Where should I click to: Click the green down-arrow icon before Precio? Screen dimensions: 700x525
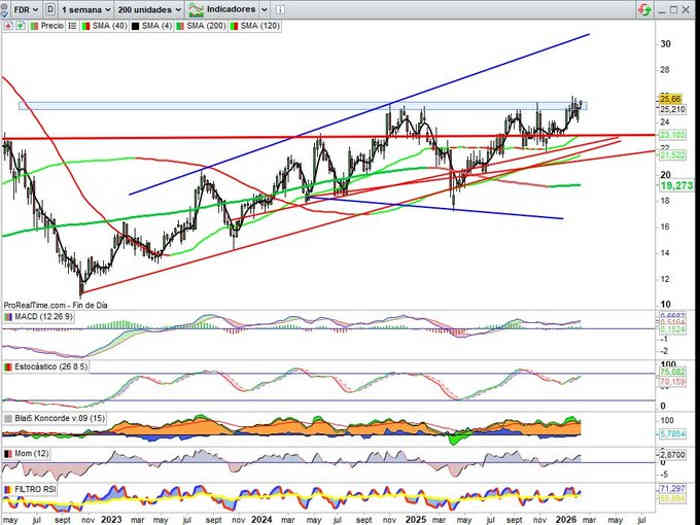tap(17, 25)
